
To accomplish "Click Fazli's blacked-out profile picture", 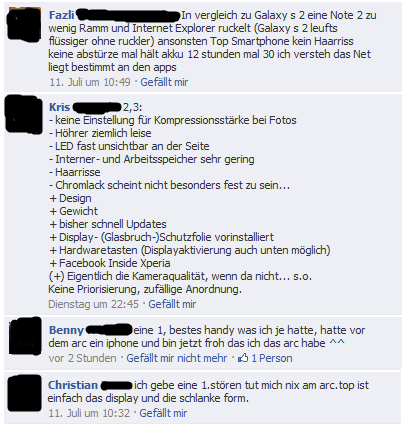I will click(24, 26).
